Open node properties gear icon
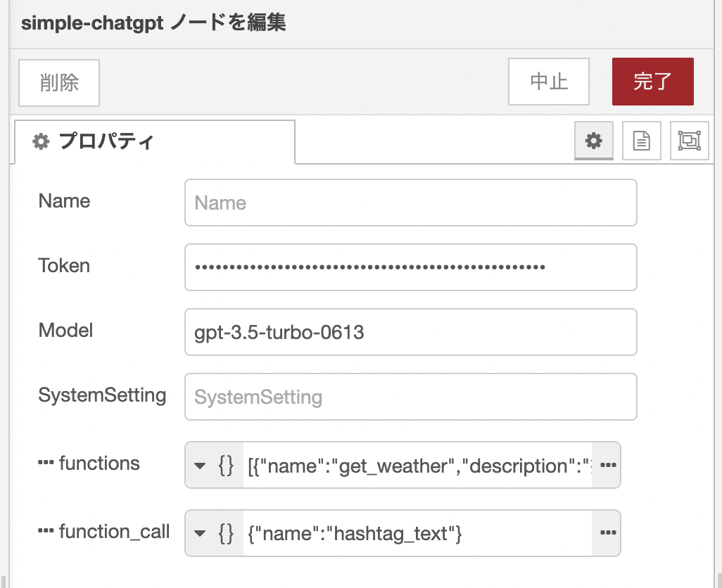Image resolution: width=722 pixels, height=588 pixels. (x=594, y=141)
